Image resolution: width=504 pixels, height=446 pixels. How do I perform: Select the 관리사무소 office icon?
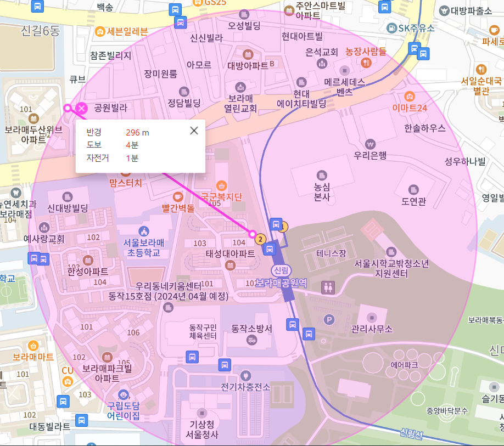coord(372,318)
